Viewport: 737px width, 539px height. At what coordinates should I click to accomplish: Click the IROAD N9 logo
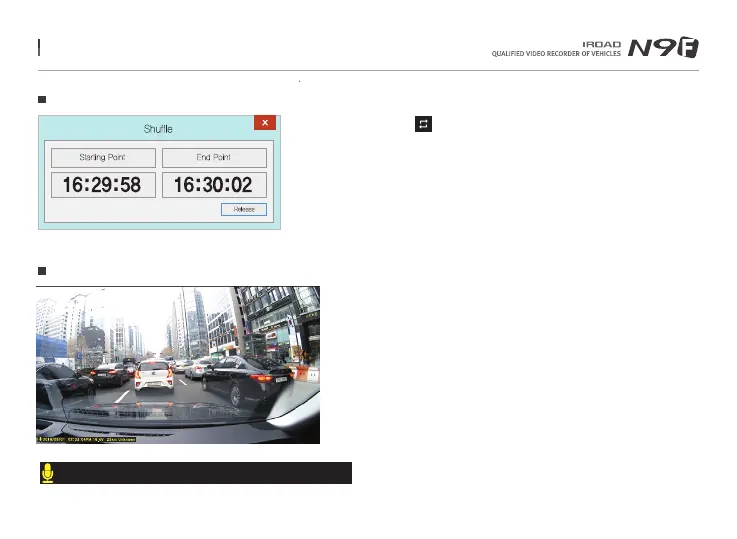(x=663, y=47)
